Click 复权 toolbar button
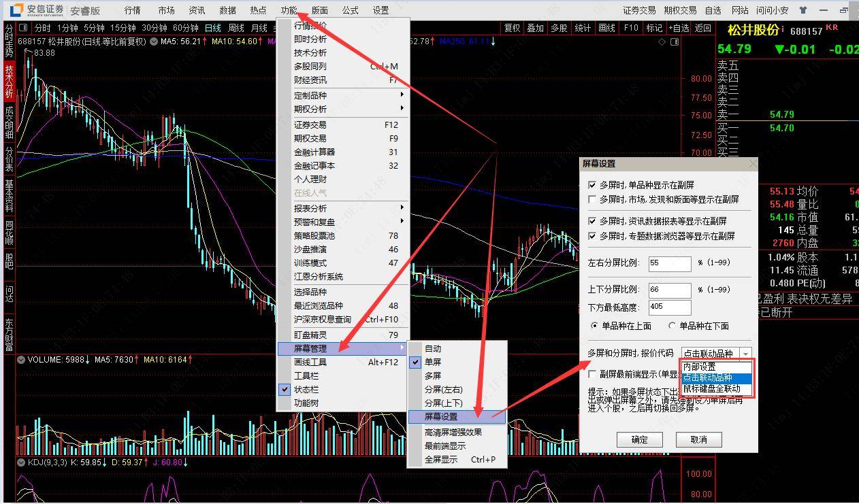 click(x=512, y=28)
